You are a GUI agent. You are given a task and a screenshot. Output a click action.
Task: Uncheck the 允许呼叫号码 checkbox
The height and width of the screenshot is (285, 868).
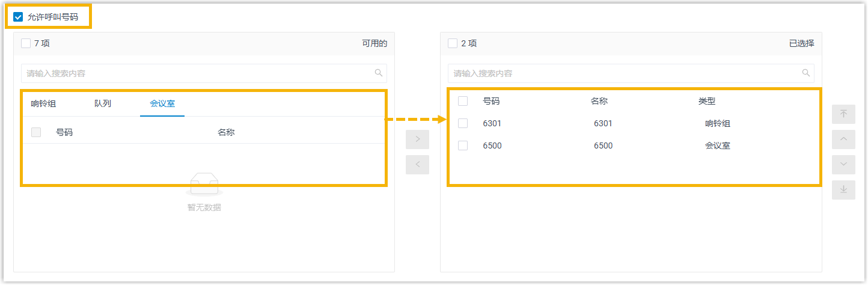coord(18,17)
